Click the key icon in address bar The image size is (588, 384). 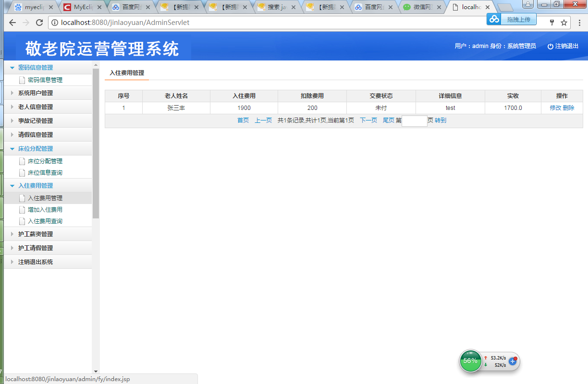tap(552, 23)
